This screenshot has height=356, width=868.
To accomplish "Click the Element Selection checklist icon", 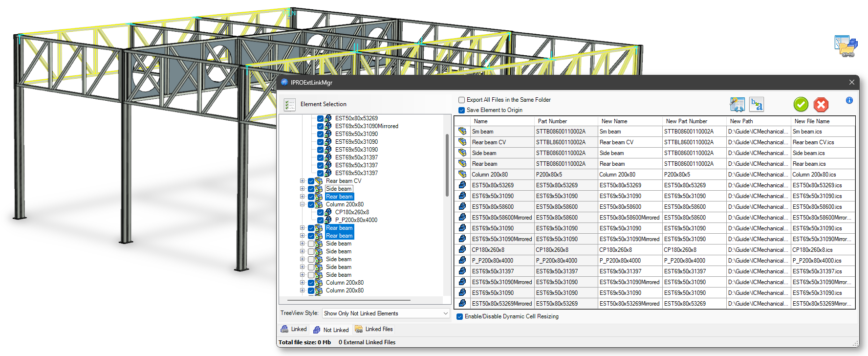I will pyautogui.click(x=290, y=105).
